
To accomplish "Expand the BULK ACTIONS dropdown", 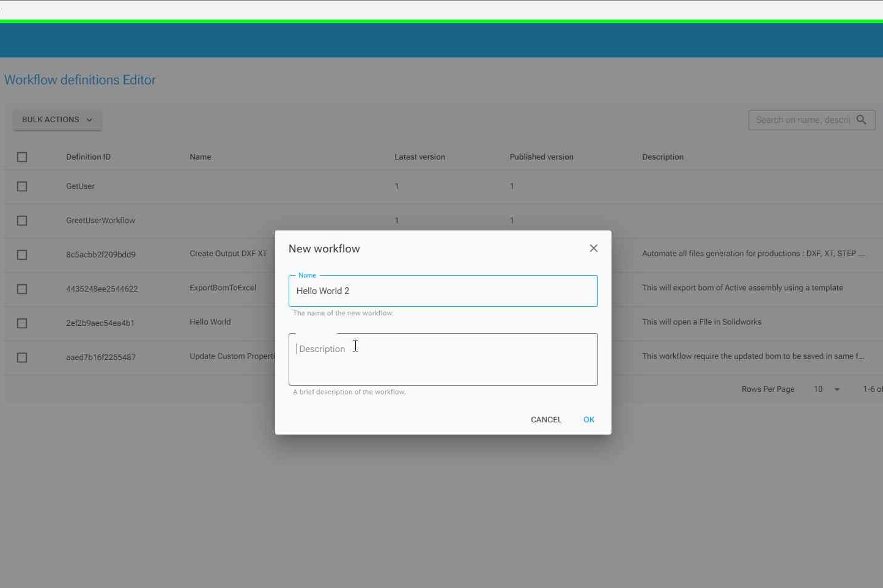I will [x=56, y=119].
